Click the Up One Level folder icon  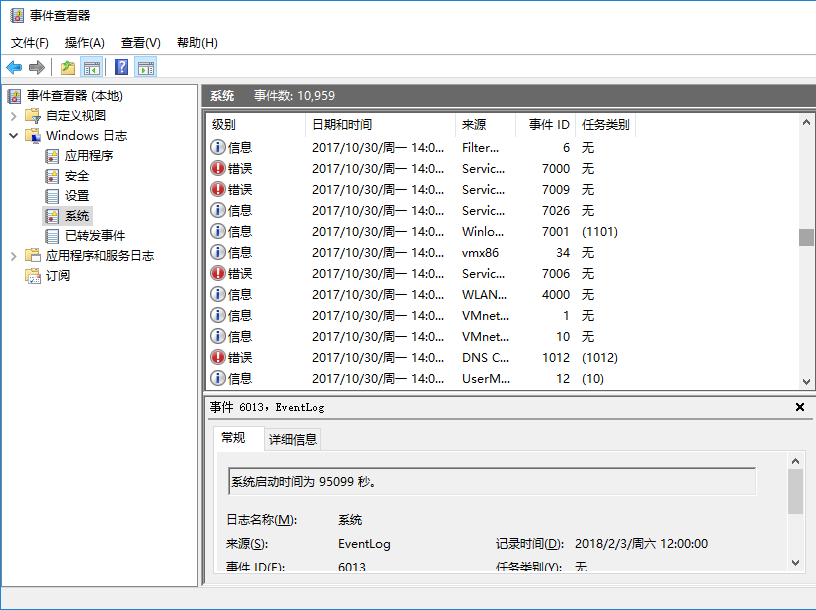click(x=67, y=67)
